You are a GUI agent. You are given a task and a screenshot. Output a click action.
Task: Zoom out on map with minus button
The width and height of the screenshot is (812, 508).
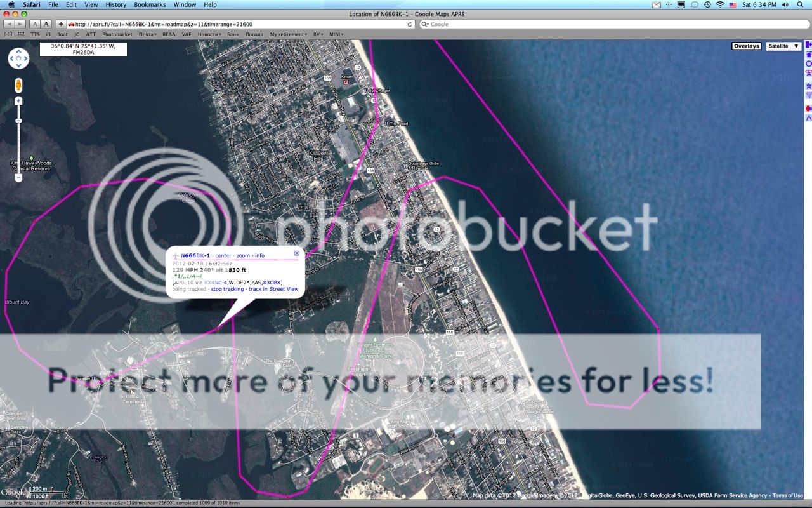point(18,178)
